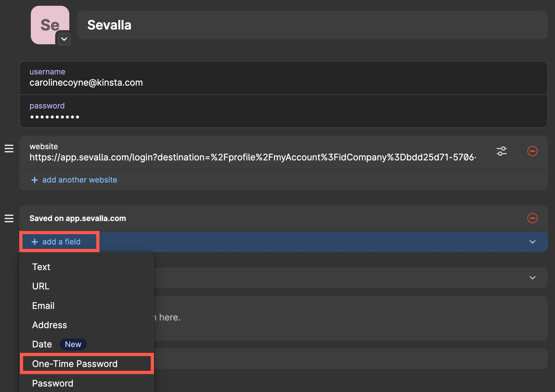
Task: Remove the website entry with the minus icon
Action: (x=533, y=151)
